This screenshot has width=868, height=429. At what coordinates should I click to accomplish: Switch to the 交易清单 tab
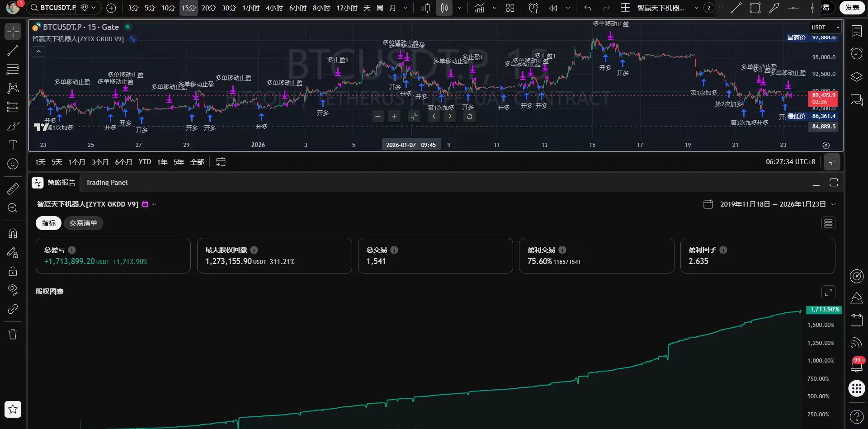(x=83, y=223)
